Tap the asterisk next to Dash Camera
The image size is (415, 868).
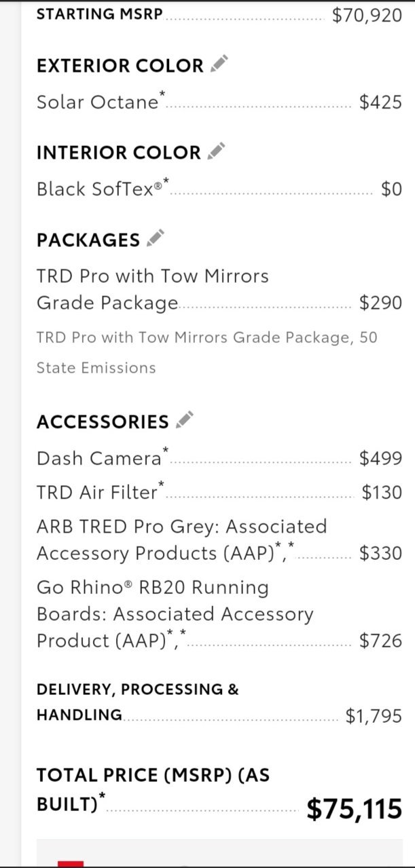click(x=166, y=451)
